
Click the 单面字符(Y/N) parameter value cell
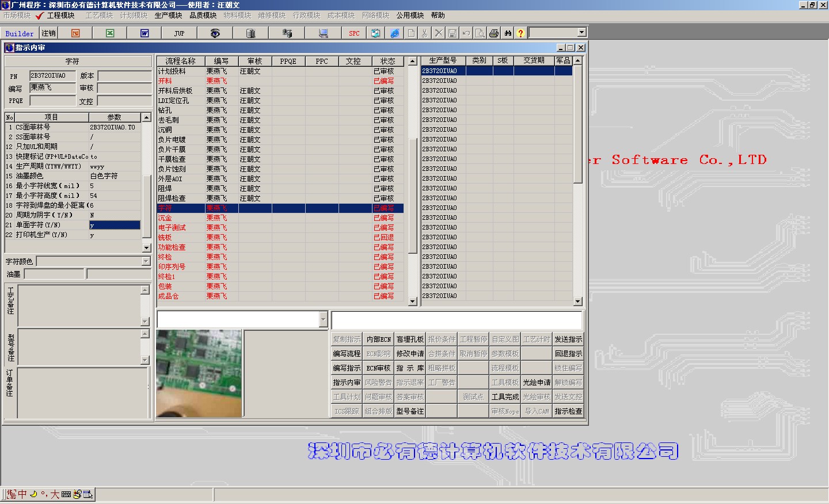coord(115,225)
